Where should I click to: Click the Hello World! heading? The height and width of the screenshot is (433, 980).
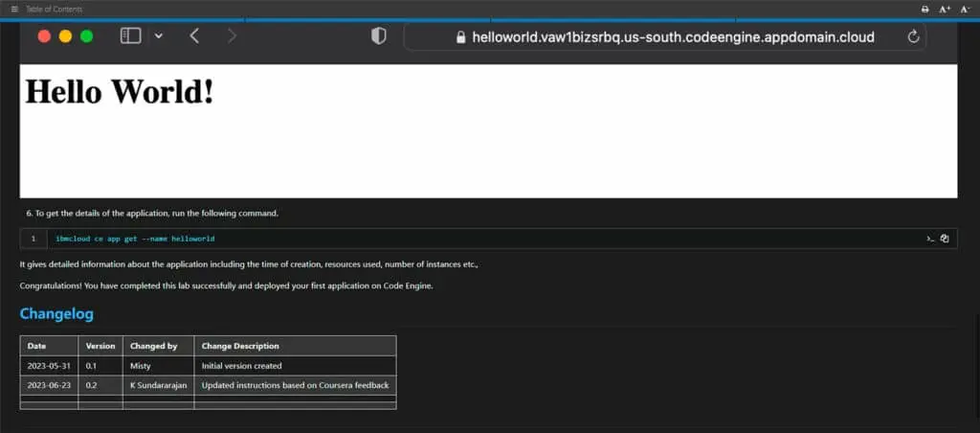[x=120, y=92]
